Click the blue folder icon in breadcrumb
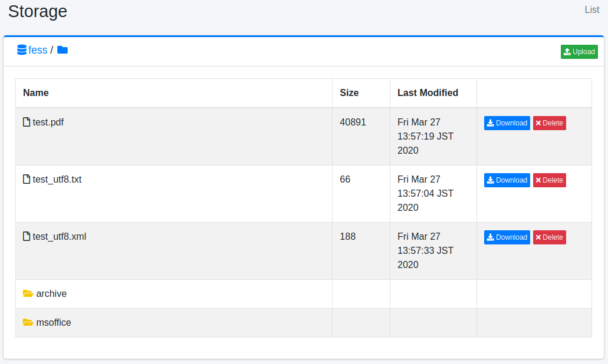The width and height of the screenshot is (608, 364). coord(63,50)
